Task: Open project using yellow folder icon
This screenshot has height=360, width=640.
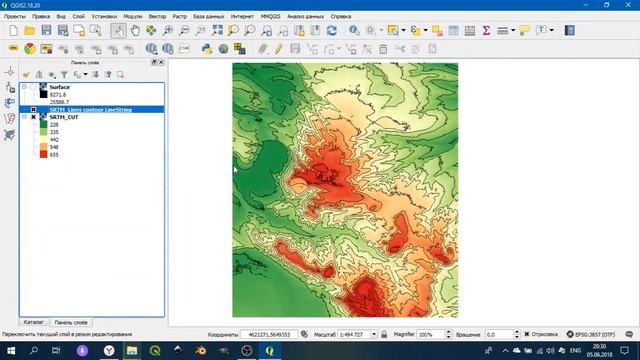Action: point(29,31)
